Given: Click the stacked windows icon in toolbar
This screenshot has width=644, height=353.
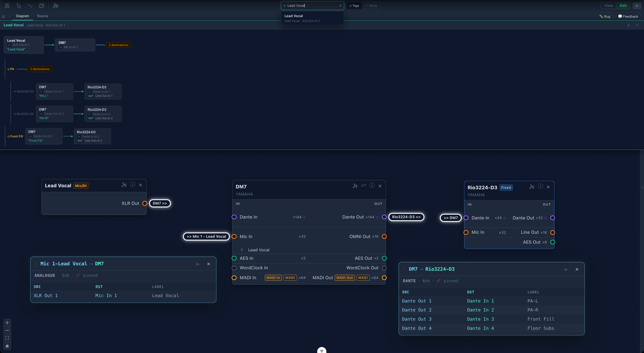Looking at the screenshot, I should click(42, 5).
